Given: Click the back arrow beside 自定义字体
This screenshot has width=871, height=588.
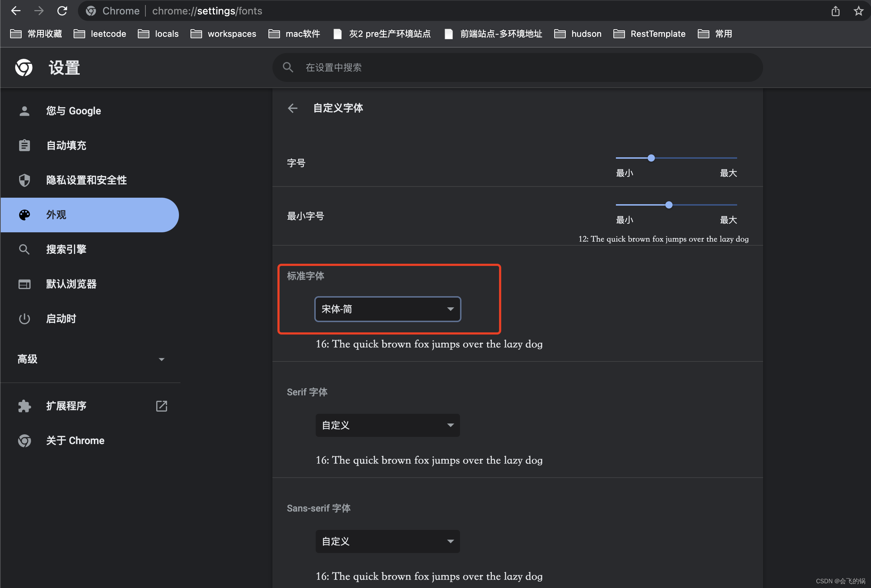Looking at the screenshot, I should (292, 108).
